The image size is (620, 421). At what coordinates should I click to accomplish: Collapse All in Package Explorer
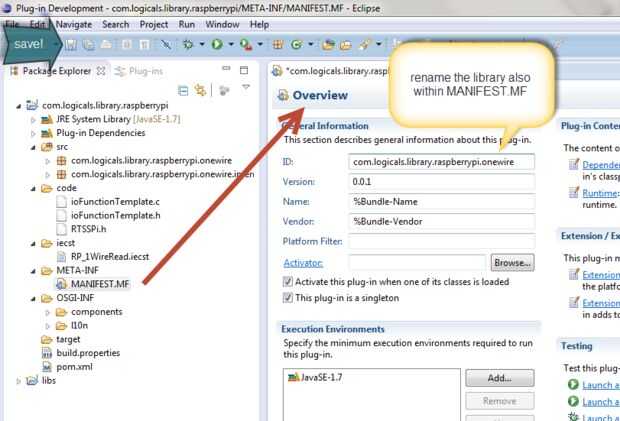tap(183, 91)
